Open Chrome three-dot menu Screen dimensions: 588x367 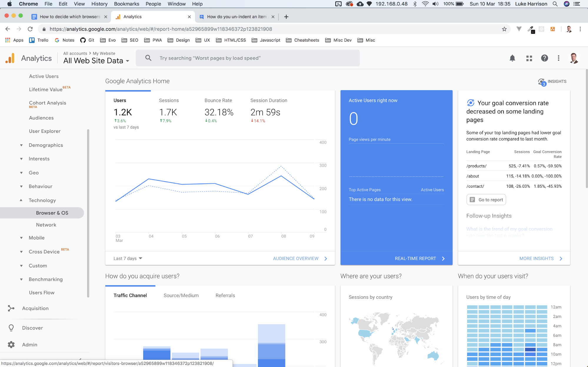pyautogui.click(x=580, y=29)
